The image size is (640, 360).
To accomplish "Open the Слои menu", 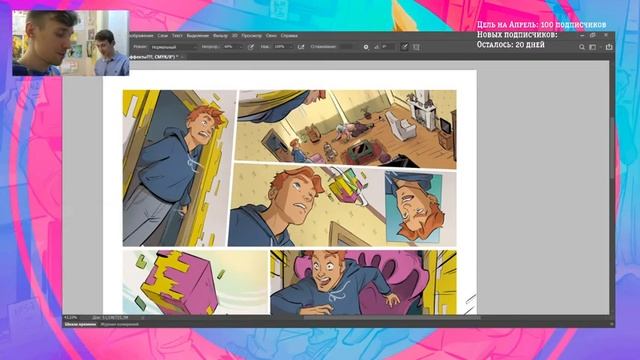I will 162,36.
